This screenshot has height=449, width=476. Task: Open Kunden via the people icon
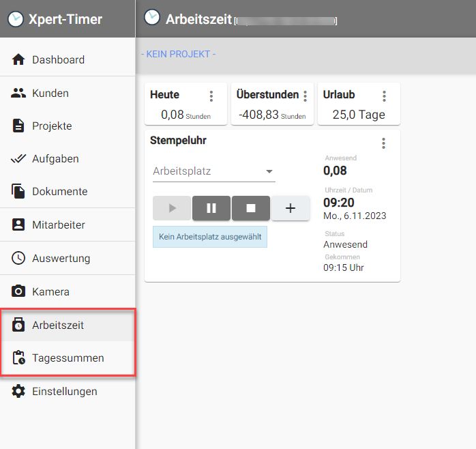[x=18, y=93]
